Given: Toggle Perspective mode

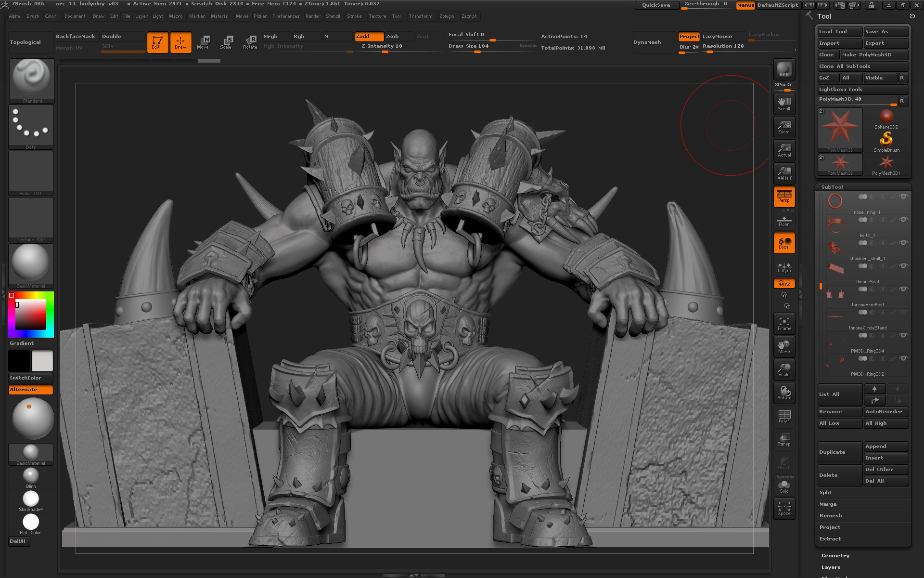Looking at the screenshot, I should 784,197.
